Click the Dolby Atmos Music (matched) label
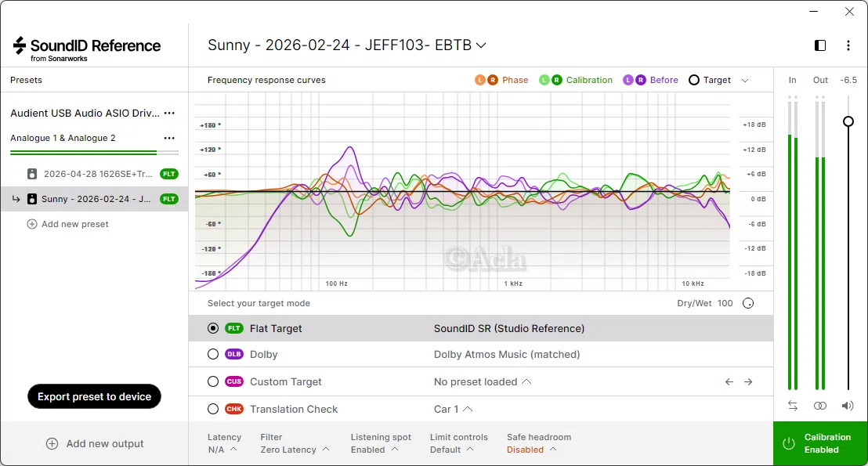This screenshot has height=466, width=868. point(507,354)
